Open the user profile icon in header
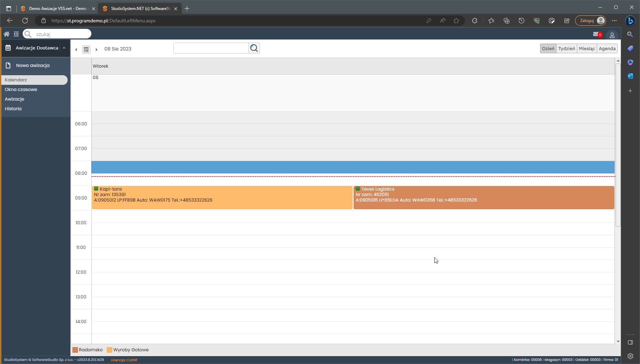 point(612,35)
